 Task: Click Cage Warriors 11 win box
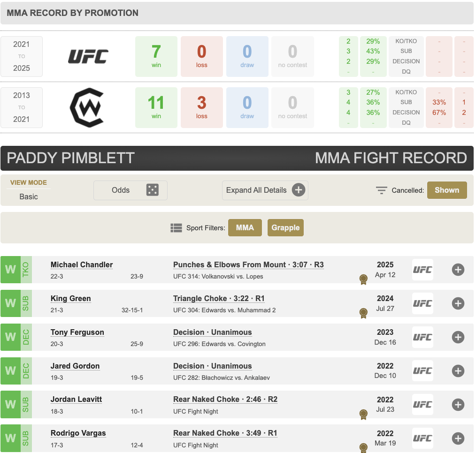[156, 108]
